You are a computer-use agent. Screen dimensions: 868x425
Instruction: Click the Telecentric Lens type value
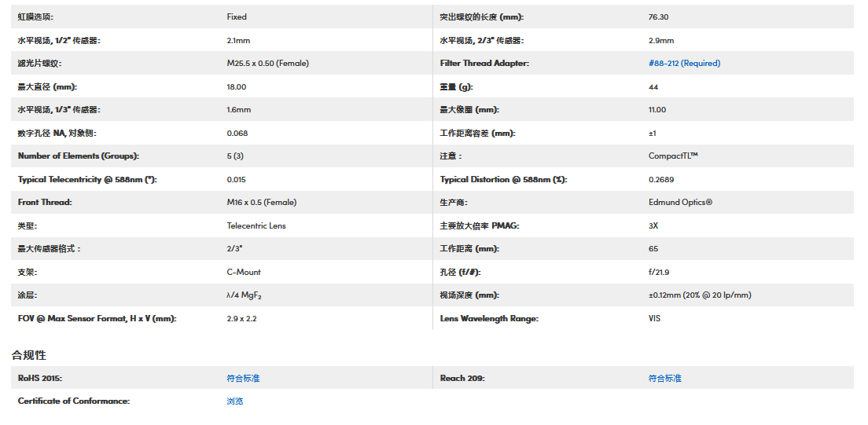pos(256,225)
